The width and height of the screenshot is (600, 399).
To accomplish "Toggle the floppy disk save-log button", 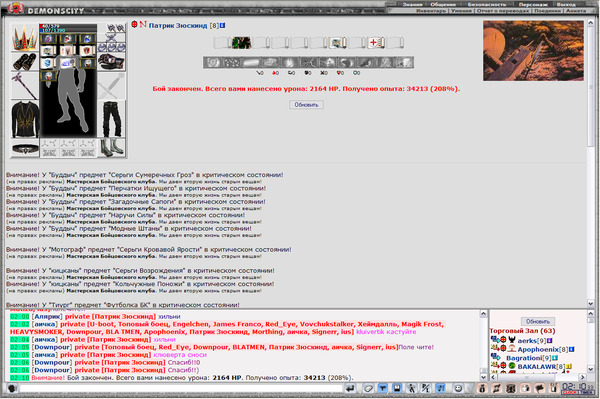I will coord(397,389).
